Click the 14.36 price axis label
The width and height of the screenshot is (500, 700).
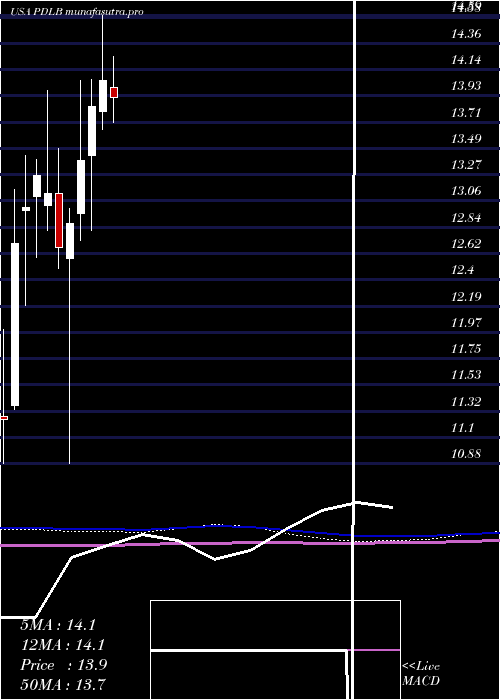point(466,33)
